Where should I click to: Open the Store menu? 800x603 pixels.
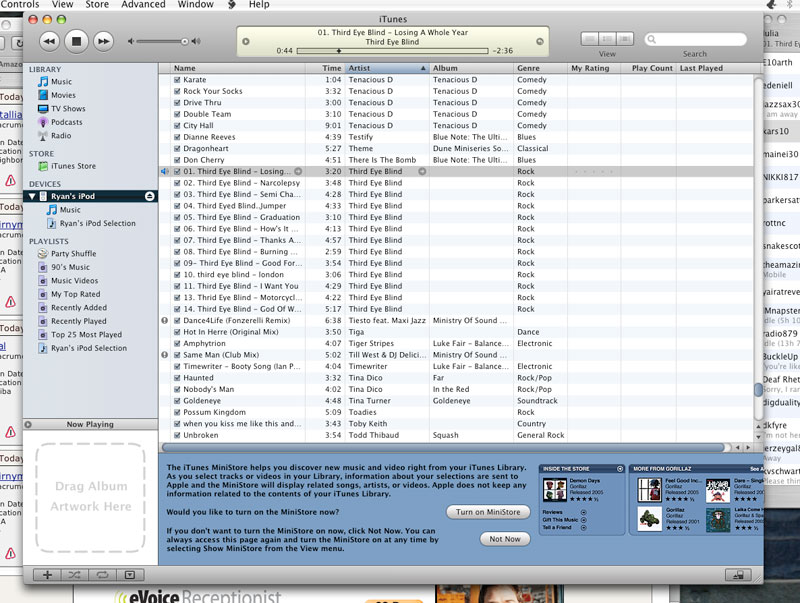pos(97,5)
